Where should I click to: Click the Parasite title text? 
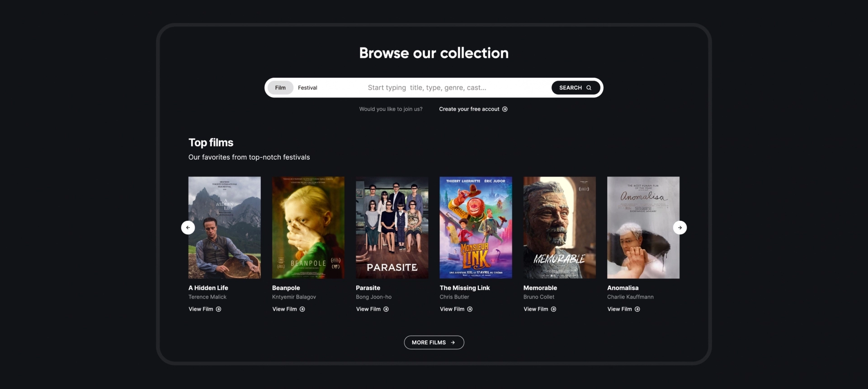coord(368,288)
